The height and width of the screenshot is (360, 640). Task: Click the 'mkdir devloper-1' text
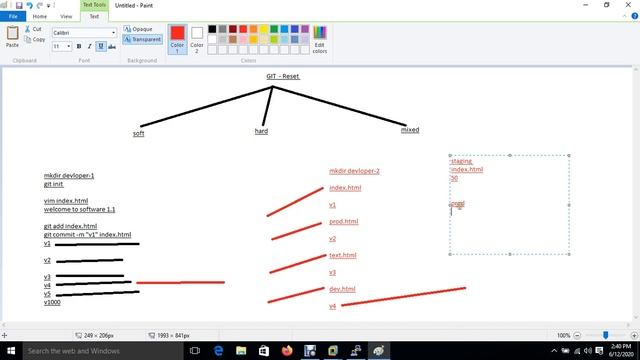click(x=69, y=176)
